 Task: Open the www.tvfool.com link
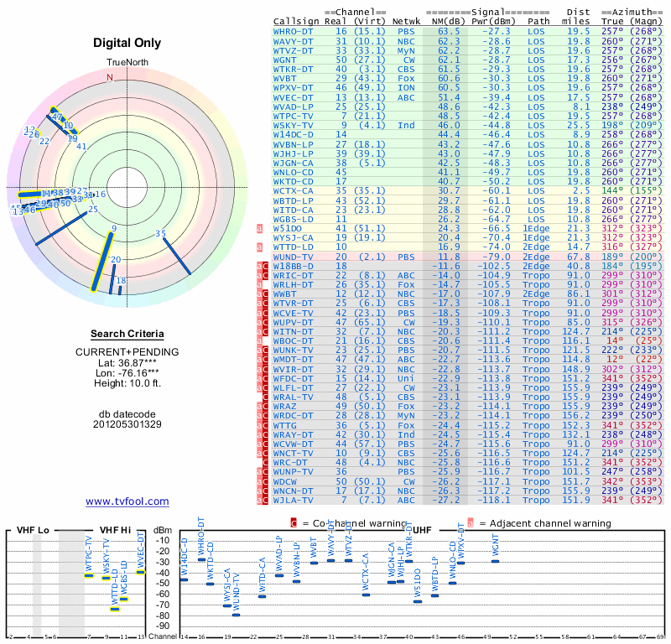pos(127,501)
